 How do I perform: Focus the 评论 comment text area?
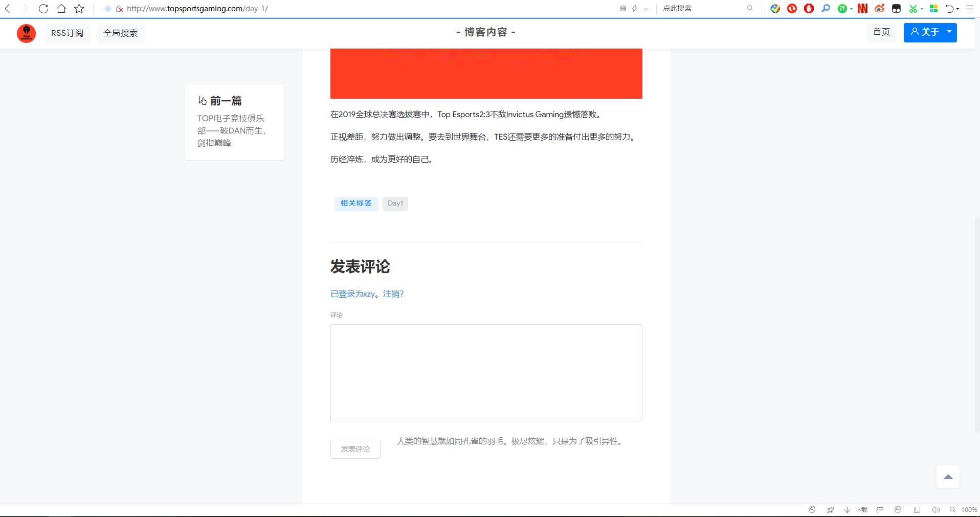[x=486, y=373]
